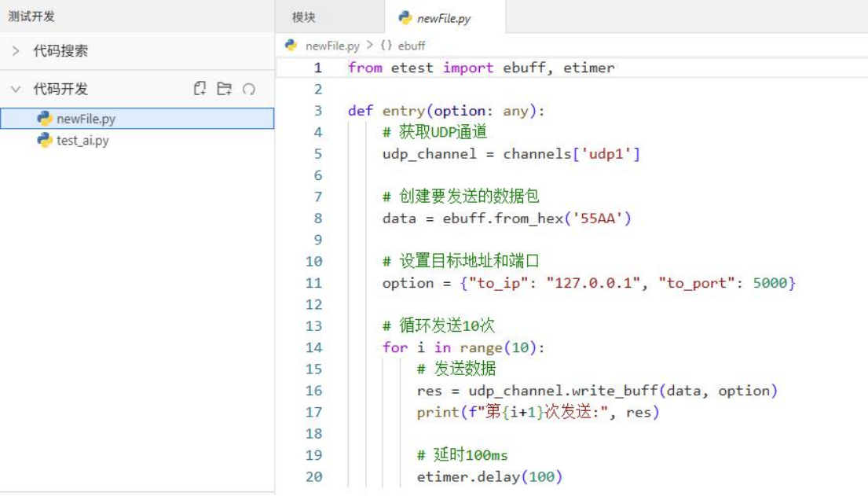
Task: Click the print statement line
Action: (537, 413)
